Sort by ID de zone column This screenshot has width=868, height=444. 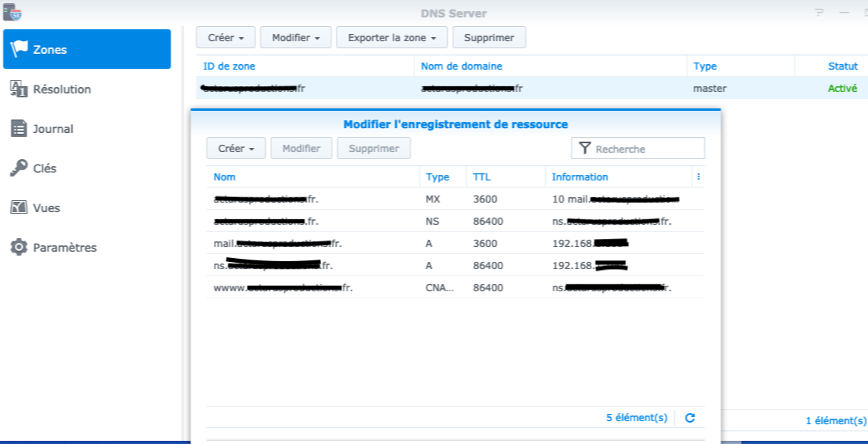tap(305, 66)
